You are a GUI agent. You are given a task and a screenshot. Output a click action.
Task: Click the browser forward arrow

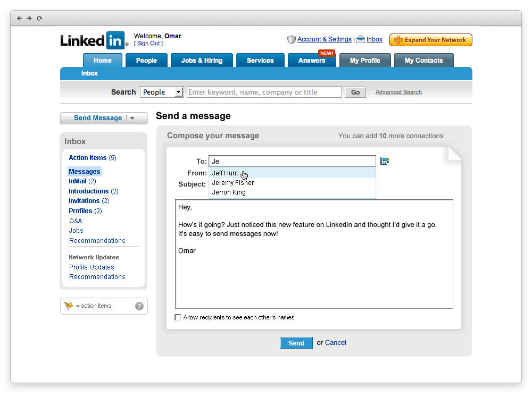click(29, 18)
